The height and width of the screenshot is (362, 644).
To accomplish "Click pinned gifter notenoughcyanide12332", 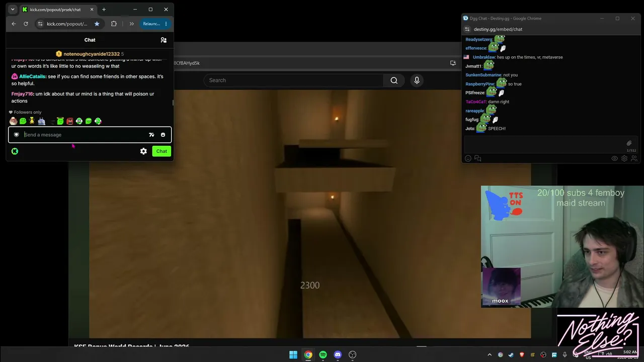I will click(x=92, y=54).
